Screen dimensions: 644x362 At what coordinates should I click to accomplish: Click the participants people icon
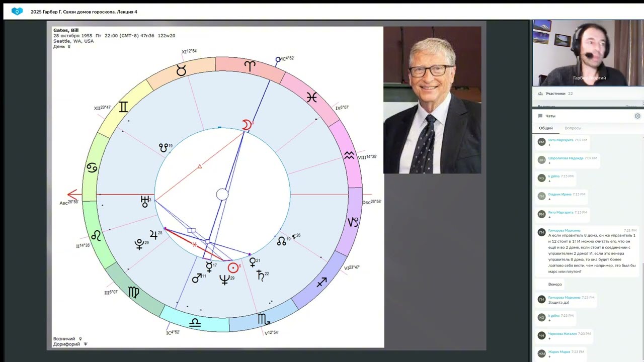click(540, 94)
